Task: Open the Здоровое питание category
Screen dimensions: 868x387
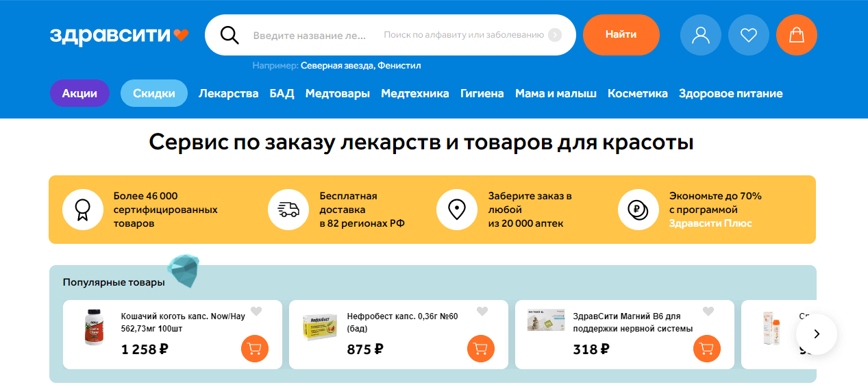Action: pos(731,94)
